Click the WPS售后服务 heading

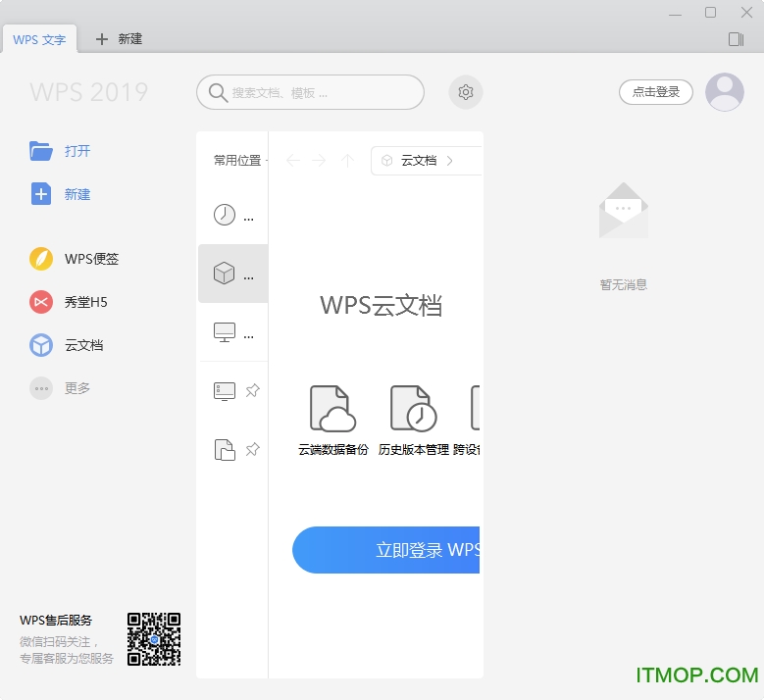click(56, 621)
